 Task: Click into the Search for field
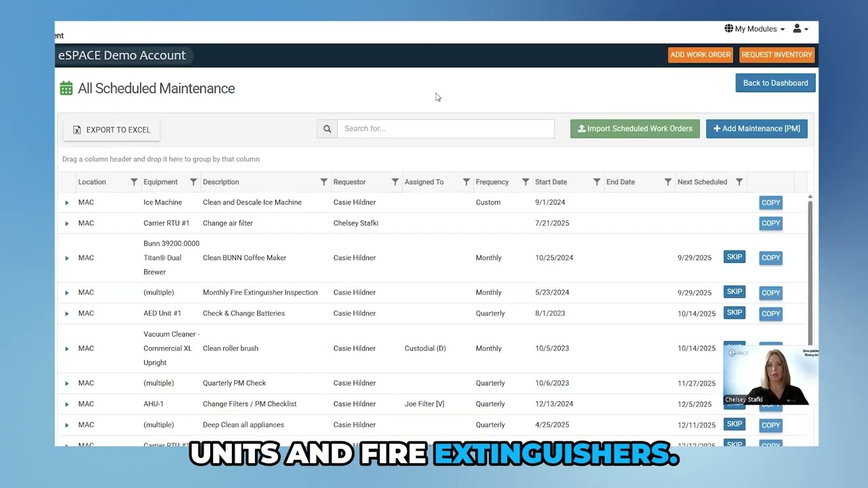coord(446,129)
